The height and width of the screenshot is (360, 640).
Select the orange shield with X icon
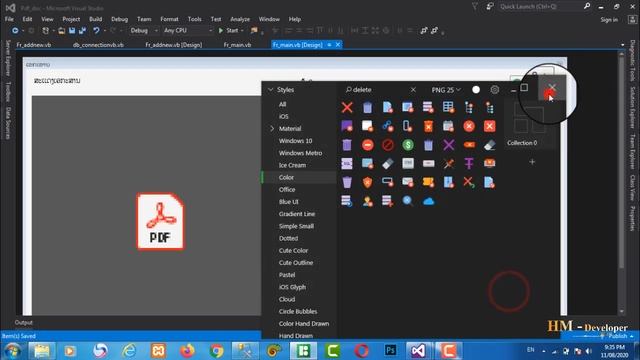pos(367,182)
